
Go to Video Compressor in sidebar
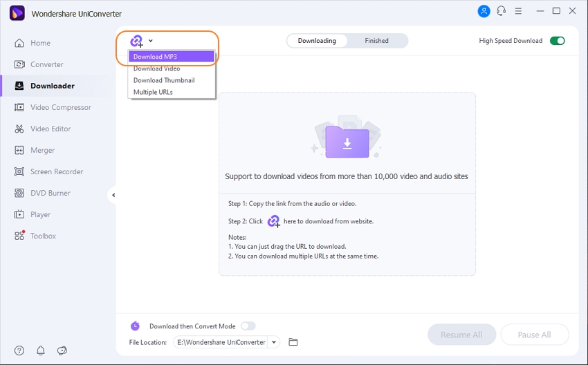click(x=60, y=107)
